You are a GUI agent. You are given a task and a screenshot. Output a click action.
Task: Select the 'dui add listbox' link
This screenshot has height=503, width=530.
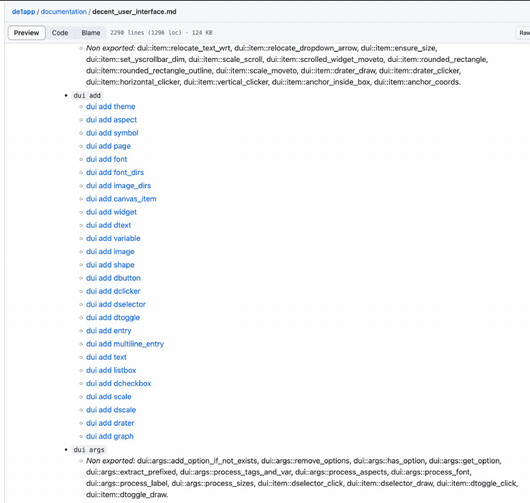point(111,370)
